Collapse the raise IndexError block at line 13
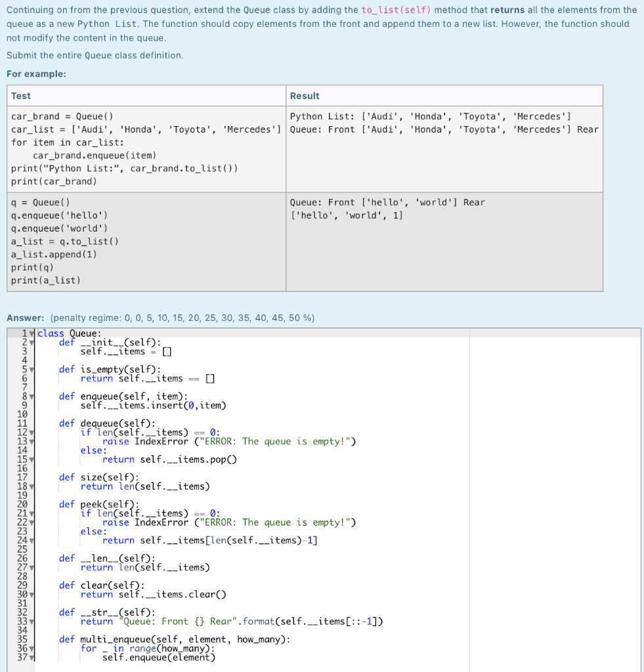Image resolution: width=644 pixels, height=672 pixels. pyautogui.click(x=32, y=441)
